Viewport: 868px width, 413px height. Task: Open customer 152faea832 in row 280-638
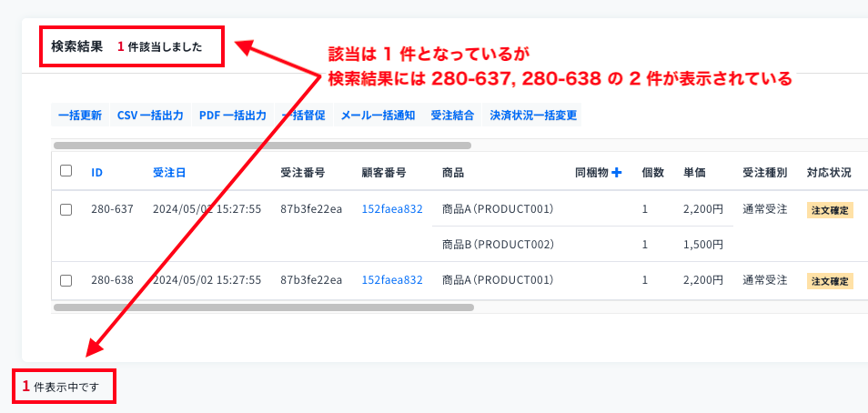[392, 280]
